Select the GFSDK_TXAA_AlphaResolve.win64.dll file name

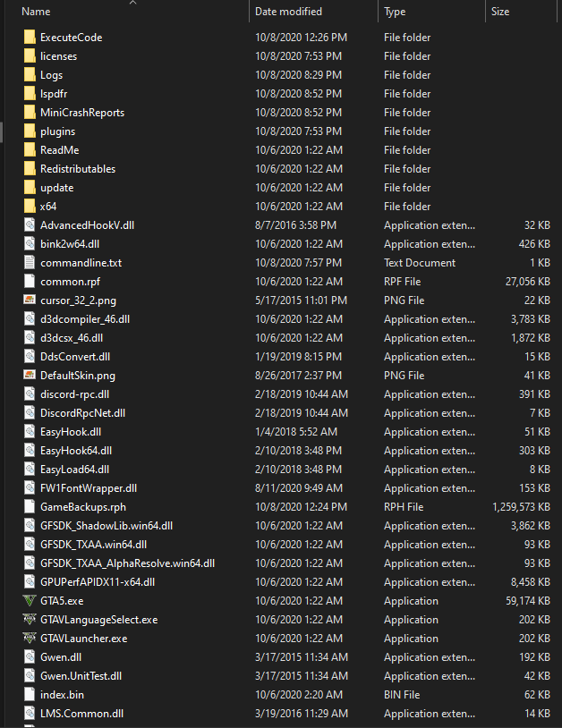[x=127, y=563]
